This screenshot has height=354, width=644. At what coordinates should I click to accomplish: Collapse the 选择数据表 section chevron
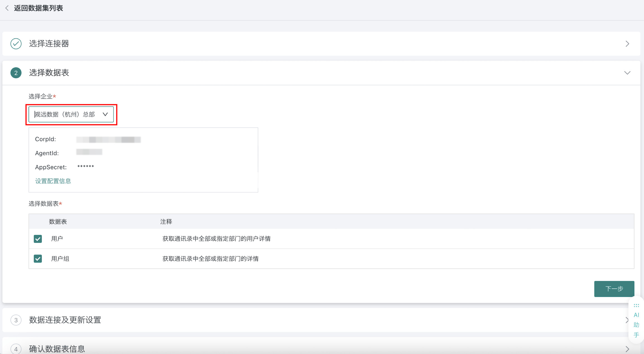tap(627, 73)
